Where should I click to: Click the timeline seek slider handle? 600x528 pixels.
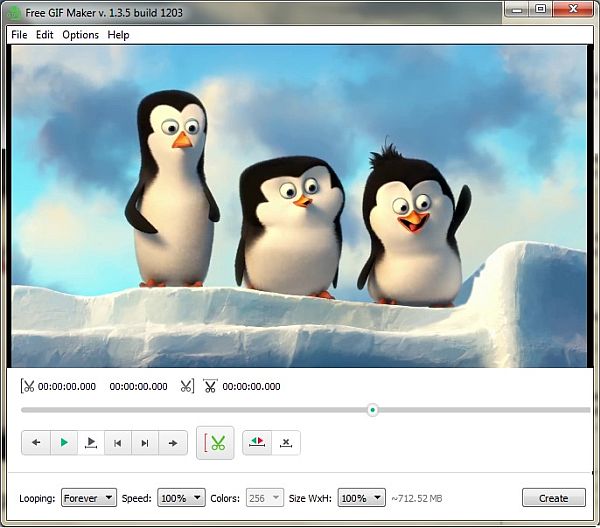[x=372, y=410]
